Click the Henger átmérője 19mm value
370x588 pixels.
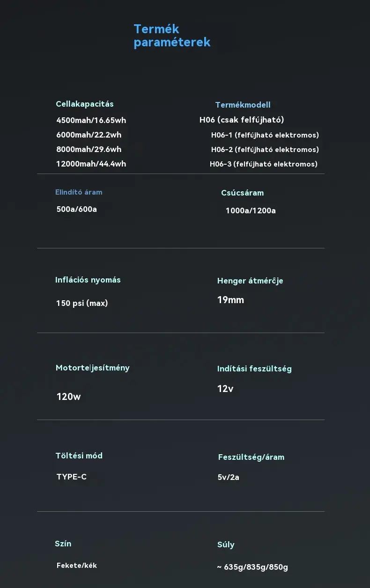coord(230,300)
